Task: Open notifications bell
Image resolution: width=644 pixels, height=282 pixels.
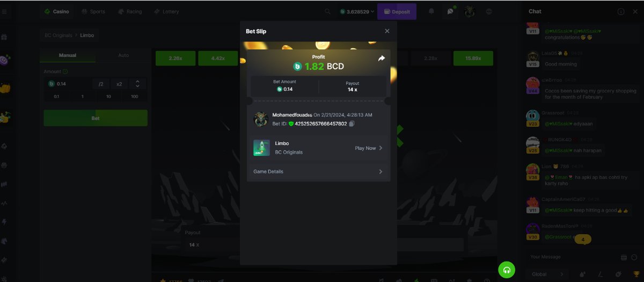Action: coord(431,11)
